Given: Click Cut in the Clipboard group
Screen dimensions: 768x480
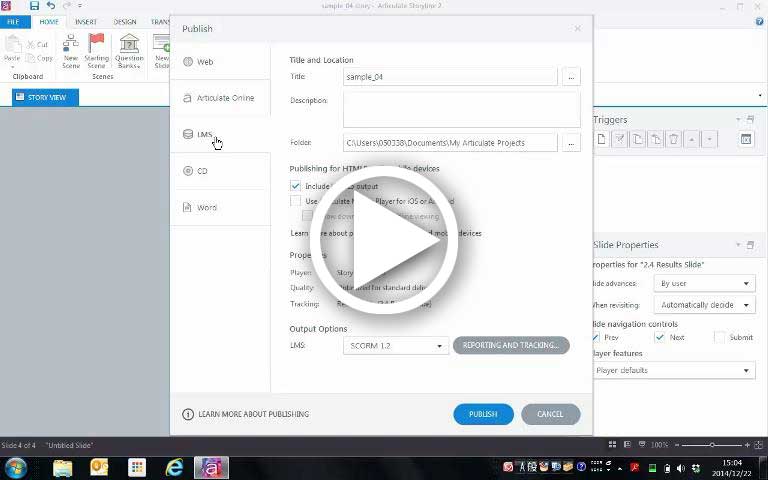Looking at the screenshot, I should 38,45.
